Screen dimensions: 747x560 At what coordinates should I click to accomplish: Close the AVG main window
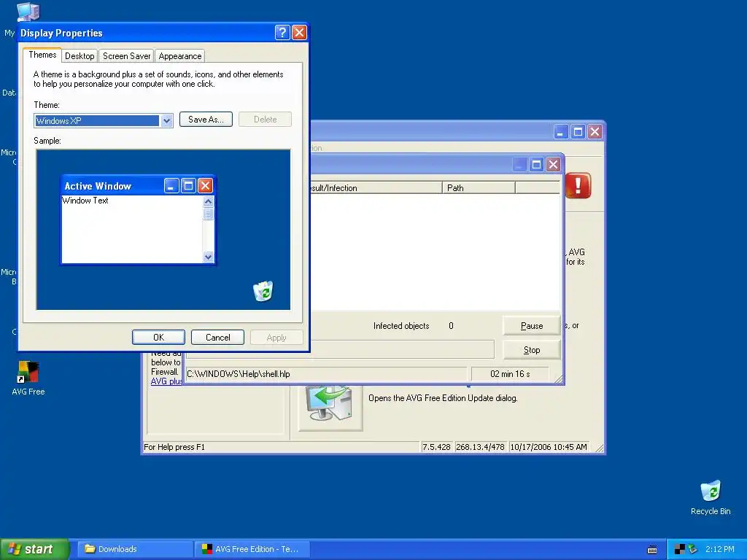595,132
